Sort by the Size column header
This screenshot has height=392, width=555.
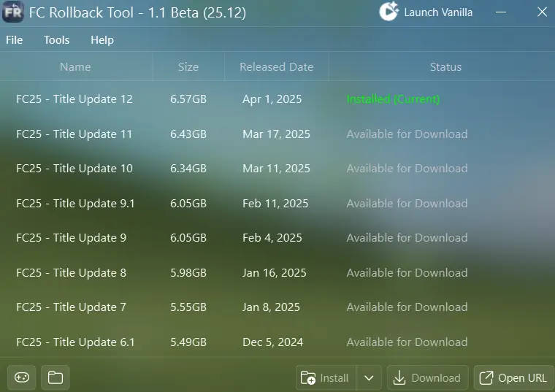click(x=188, y=67)
